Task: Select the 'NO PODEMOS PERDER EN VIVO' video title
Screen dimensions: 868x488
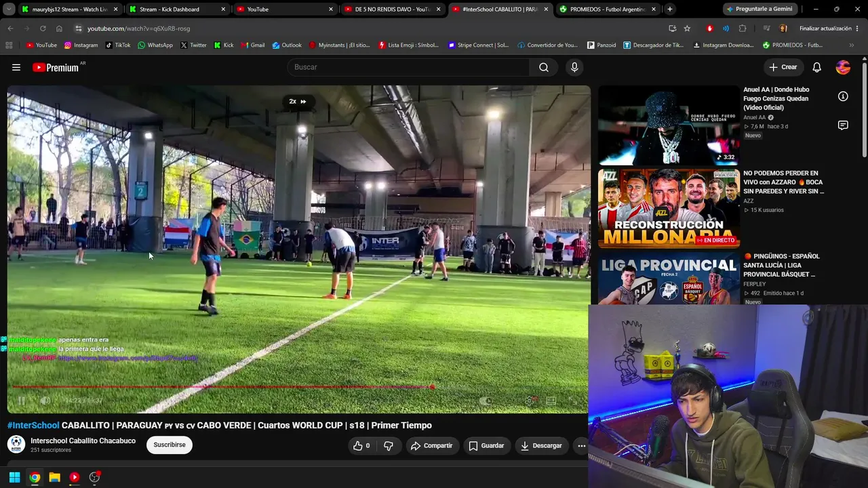Action: click(x=783, y=182)
